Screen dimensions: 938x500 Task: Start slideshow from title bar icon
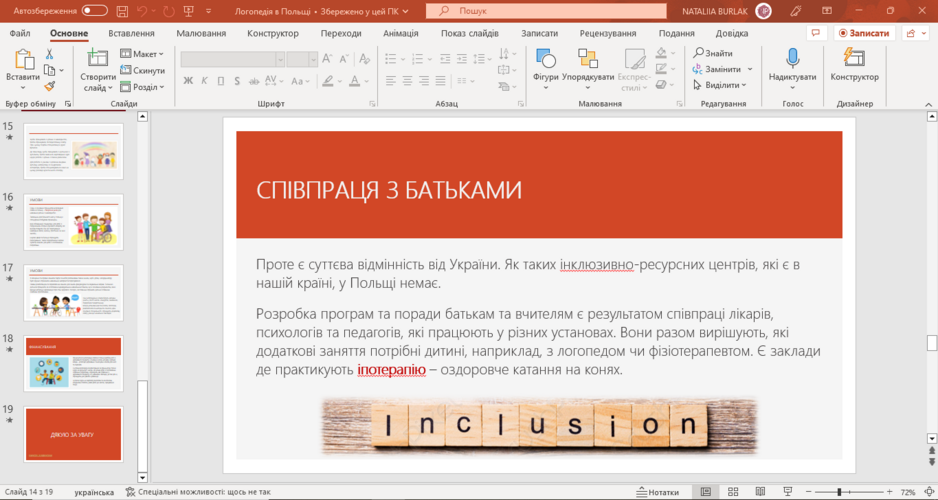[188, 11]
